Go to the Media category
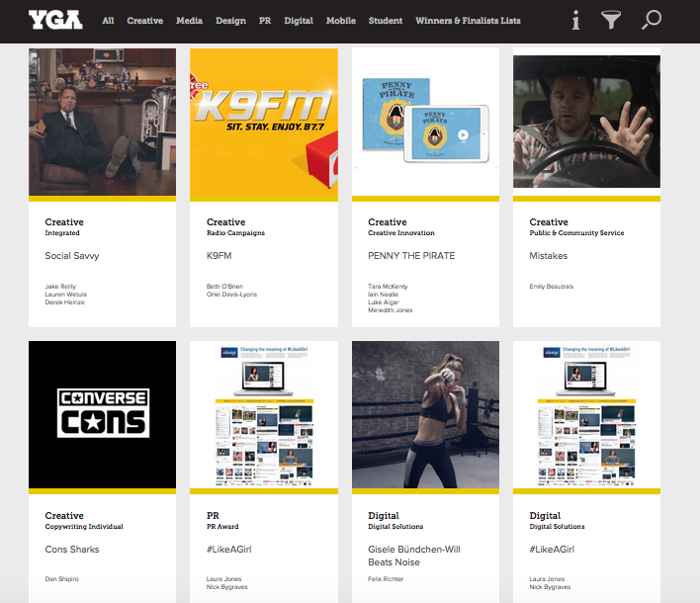 click(189, 21)
